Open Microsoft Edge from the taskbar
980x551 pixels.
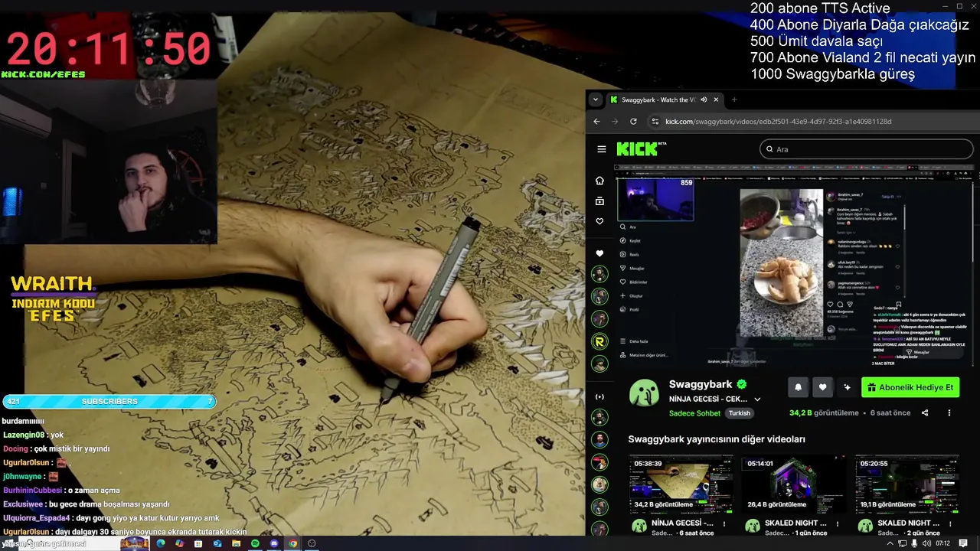click(160, 543)
